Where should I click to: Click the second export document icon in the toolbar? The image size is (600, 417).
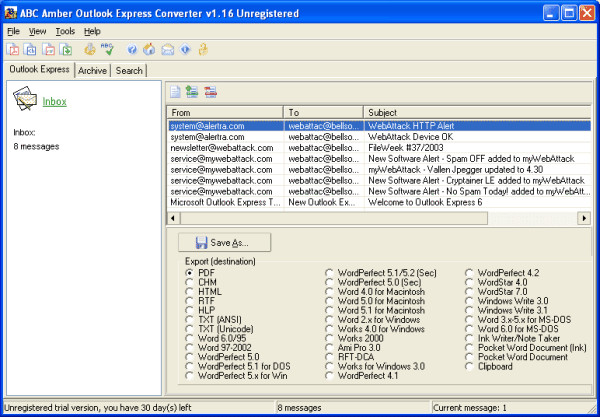[30, 49]
